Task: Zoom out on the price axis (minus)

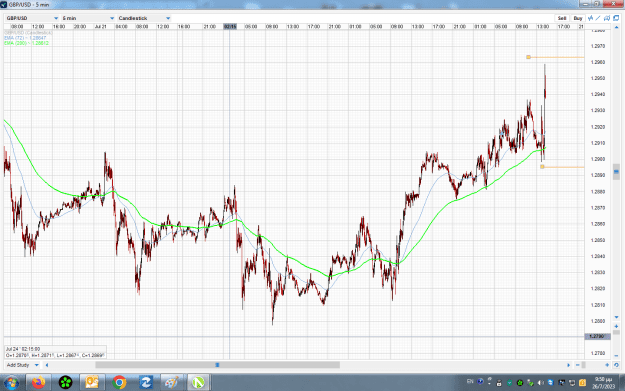Action: click(x=616, y=356)
